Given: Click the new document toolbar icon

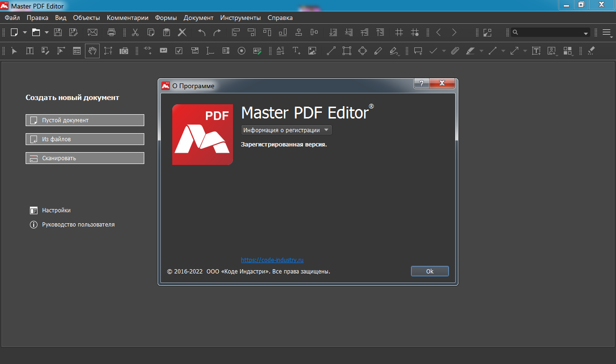Looking at the screenshot, I should point(14,32).
